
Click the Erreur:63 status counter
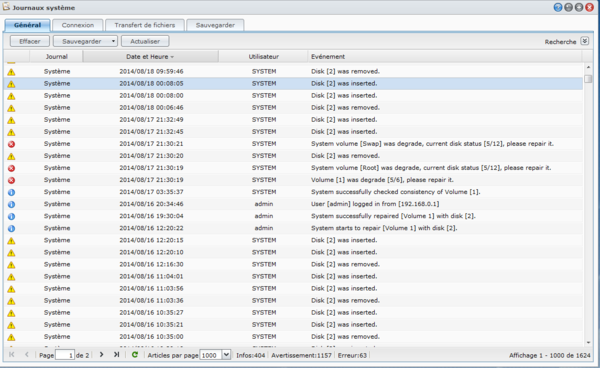pyautogui.click(x=352, y=355)
